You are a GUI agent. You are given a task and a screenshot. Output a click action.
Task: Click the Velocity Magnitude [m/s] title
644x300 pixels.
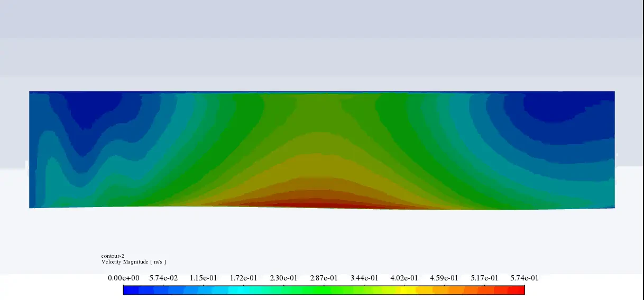click(x=133, y=262)
